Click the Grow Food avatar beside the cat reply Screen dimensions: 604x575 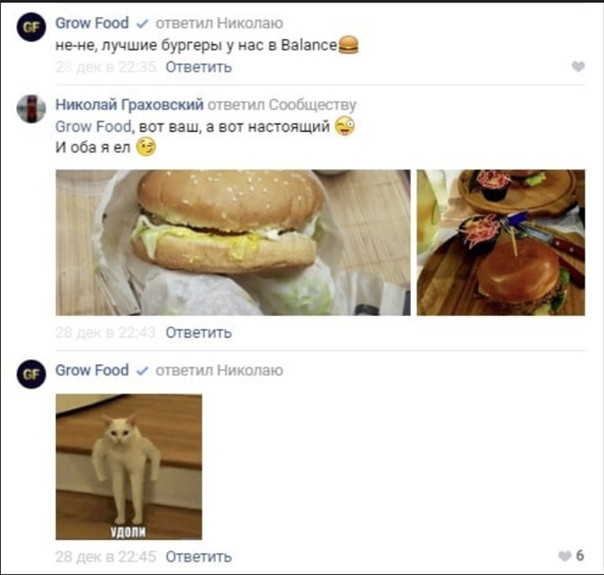(31, 374)
